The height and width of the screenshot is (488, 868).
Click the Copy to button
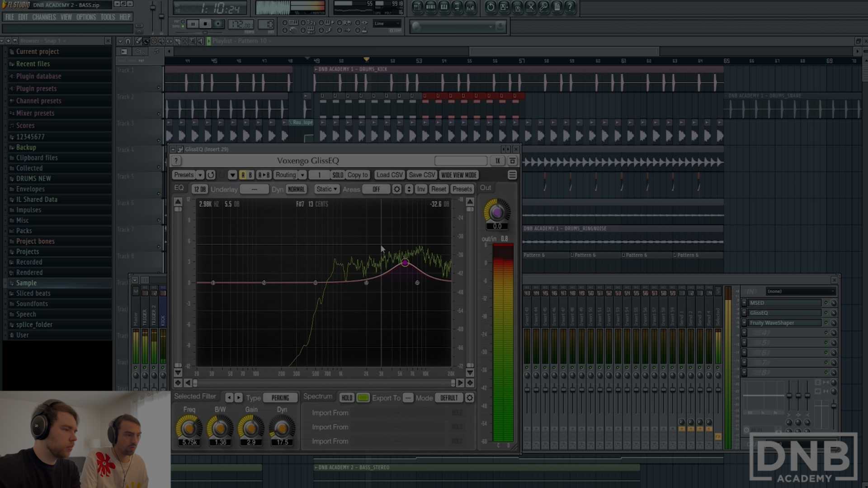coord(358,175)
